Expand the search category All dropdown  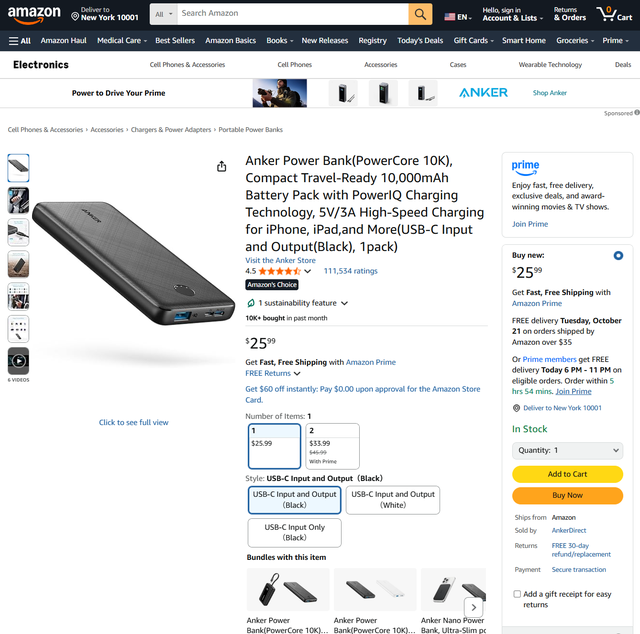[164, 14]
